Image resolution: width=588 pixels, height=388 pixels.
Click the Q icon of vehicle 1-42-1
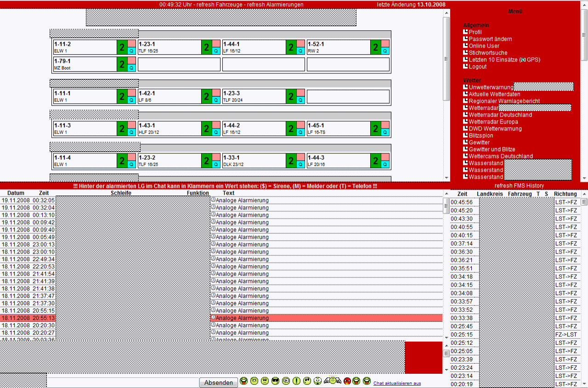click(216, 100)
